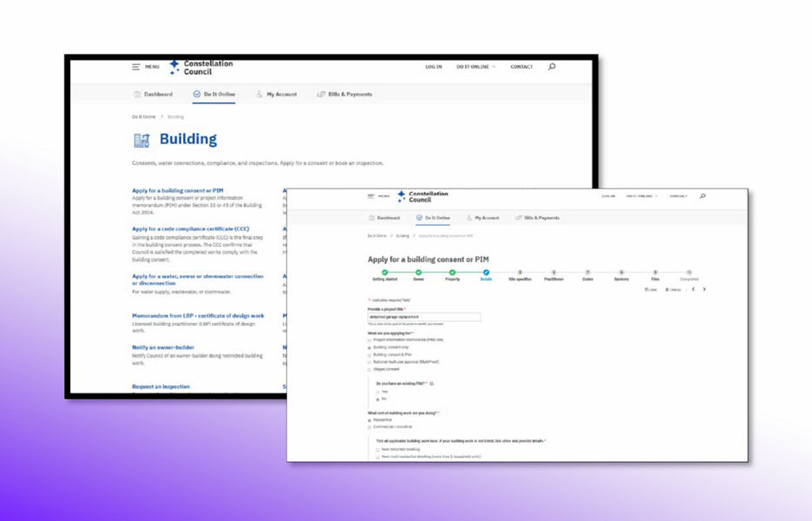Select Building consent only option
The image size is (812, 521).
point(370,348)
